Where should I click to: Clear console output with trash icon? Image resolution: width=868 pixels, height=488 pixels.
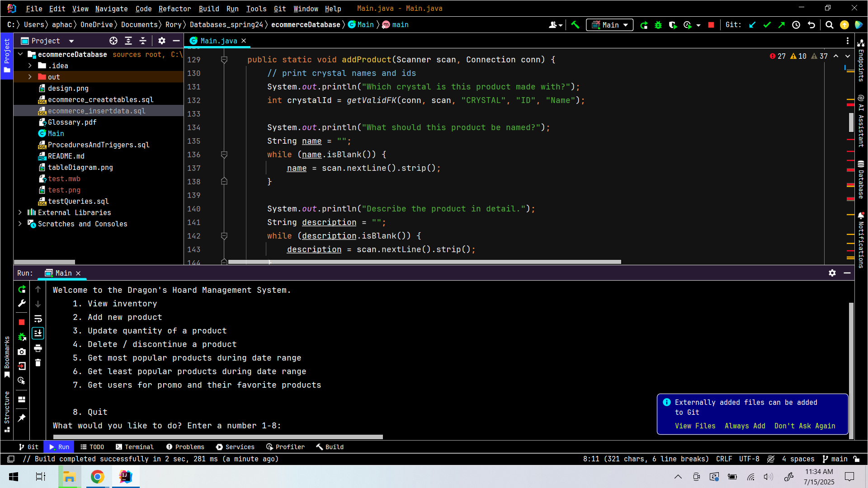click(38, 363)
